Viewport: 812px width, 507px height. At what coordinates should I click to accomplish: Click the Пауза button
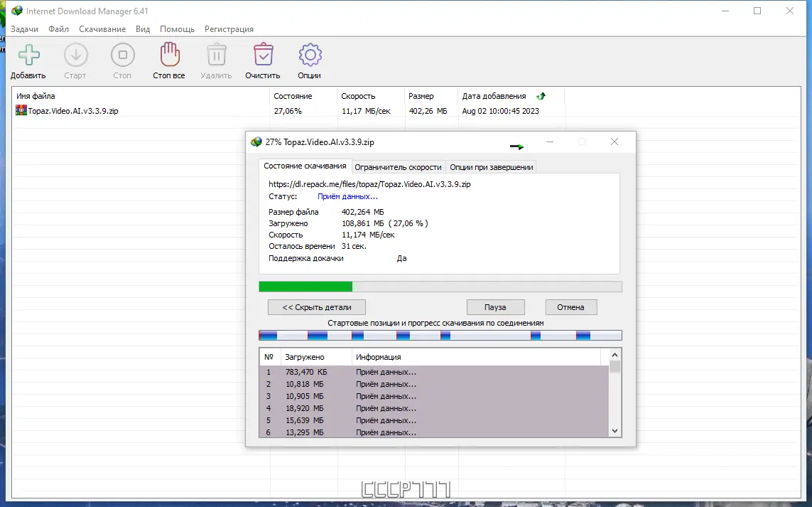tap(495, 307)
